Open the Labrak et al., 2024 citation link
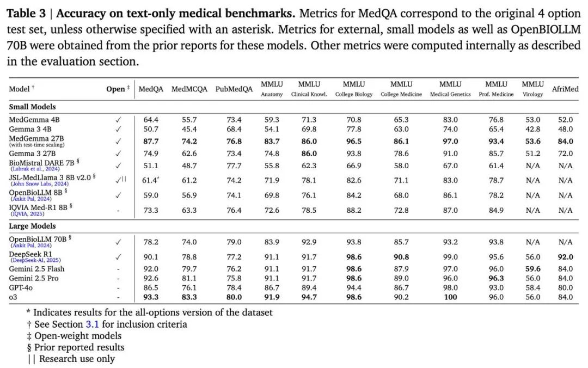588x368 pixels. click(35, 169)
